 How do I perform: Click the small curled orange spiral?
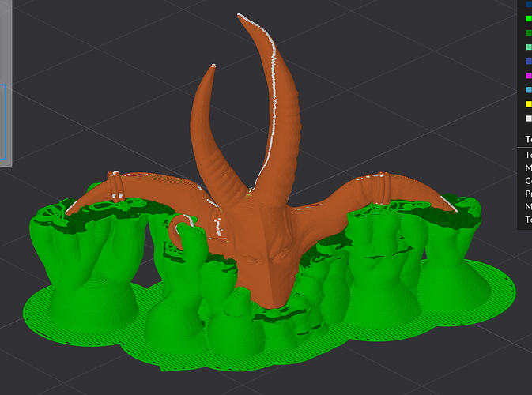click(178, 231)
